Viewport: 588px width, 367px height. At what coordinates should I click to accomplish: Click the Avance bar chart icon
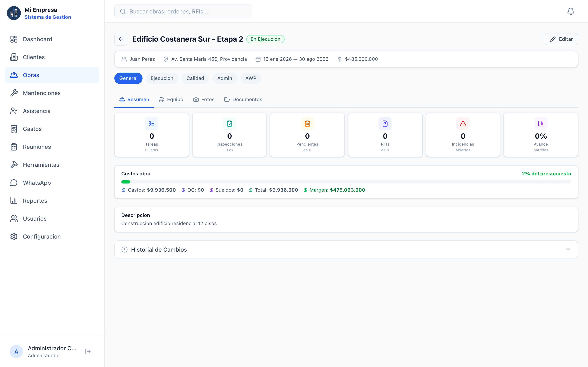click(x=541, y=124)
